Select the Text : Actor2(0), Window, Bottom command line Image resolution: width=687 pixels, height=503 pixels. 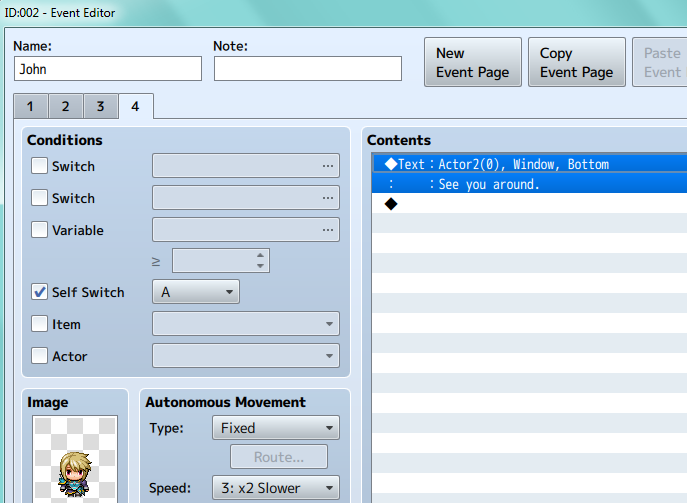tap(529, 164)
